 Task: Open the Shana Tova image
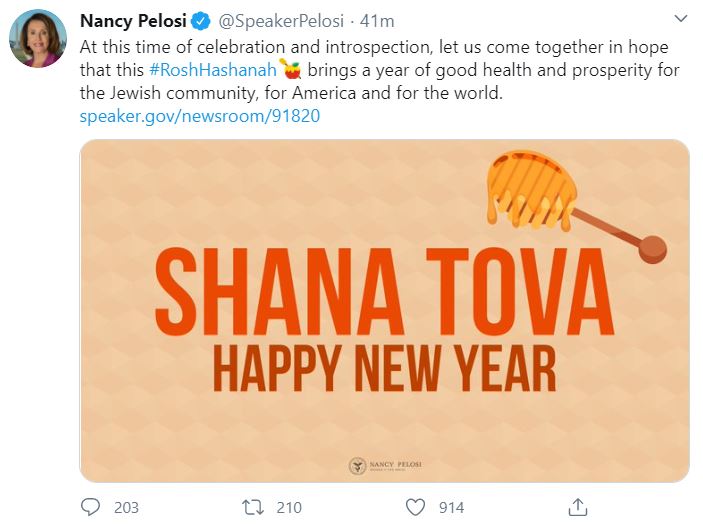385,311
